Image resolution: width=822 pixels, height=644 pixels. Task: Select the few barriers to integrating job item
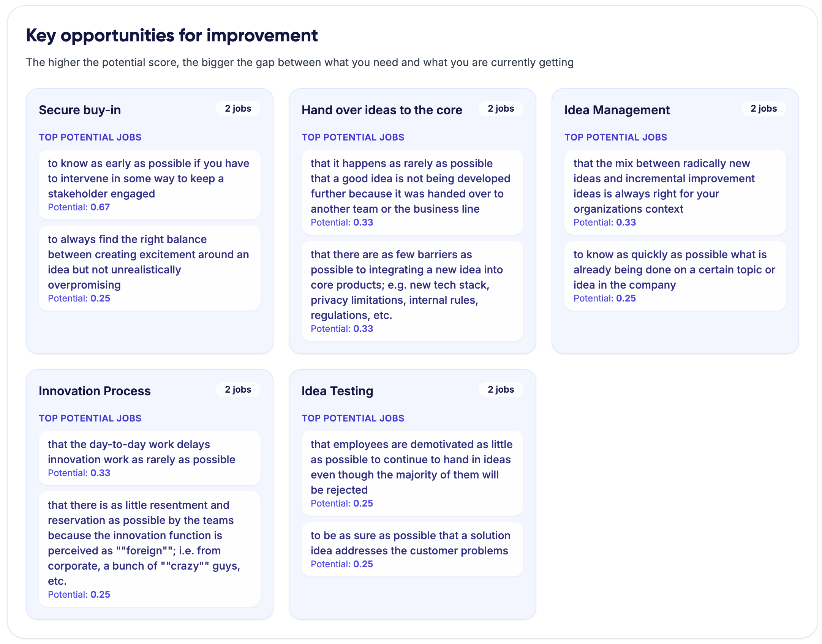tap(412, 291)
